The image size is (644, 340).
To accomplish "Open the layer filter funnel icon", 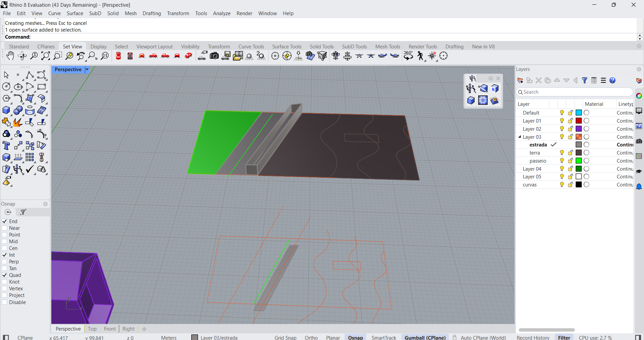I will (x=585, y=80).
